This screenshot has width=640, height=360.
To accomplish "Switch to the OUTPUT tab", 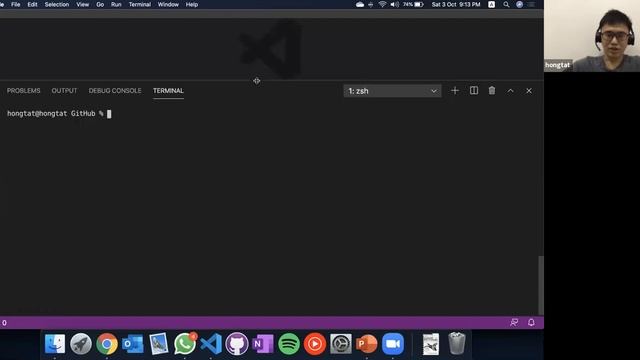I will point(64,91).
